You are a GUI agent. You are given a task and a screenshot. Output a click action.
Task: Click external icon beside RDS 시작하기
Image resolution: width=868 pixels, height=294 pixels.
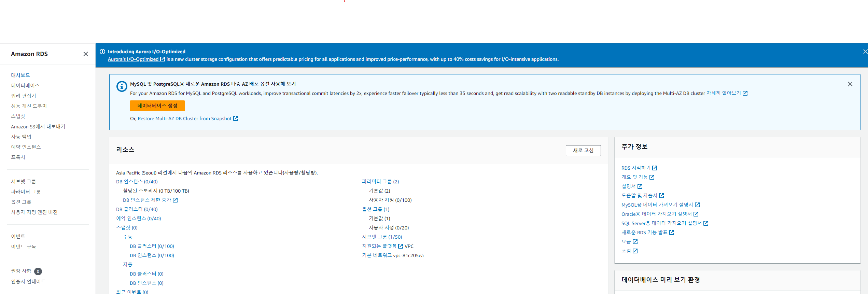655,168
